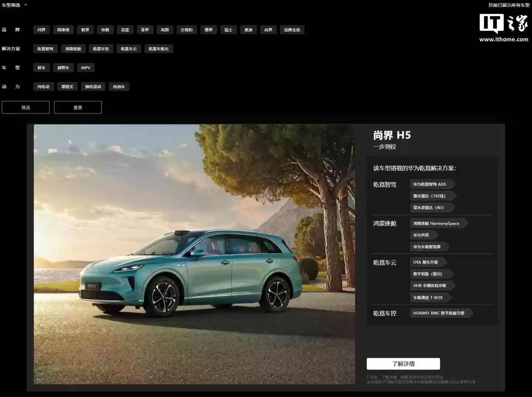Viewport: 532px width, 397px height.
Task: Open 了解详情 for 尚界 H5
Action: [403, 364]
